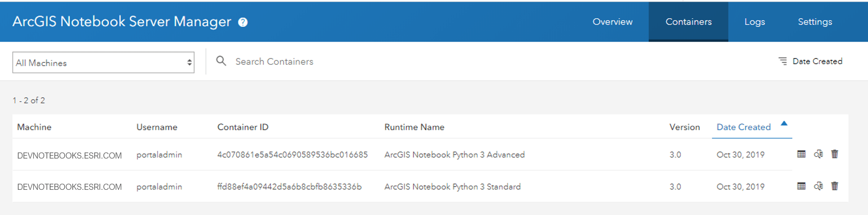Screen dimensions: 868x215
Task: Click version 3.0 in Python 3 Standard row
Action: pyautogui.click(x=675, y=187)
